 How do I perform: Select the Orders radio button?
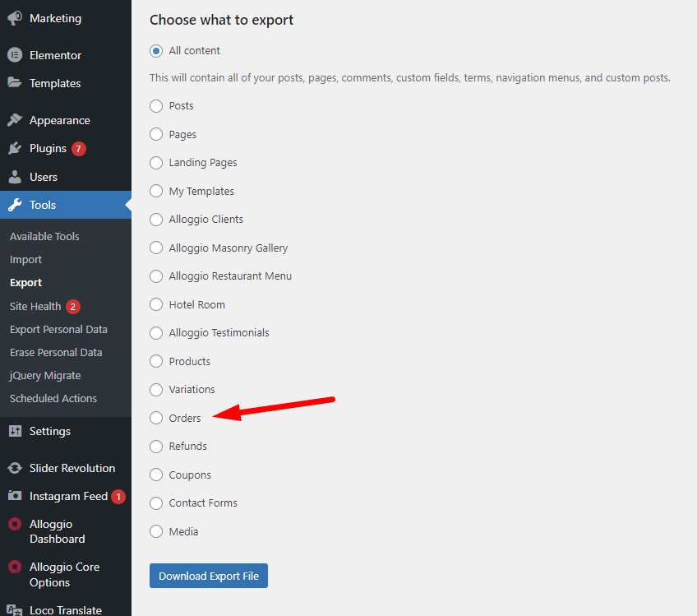[156, 418]
